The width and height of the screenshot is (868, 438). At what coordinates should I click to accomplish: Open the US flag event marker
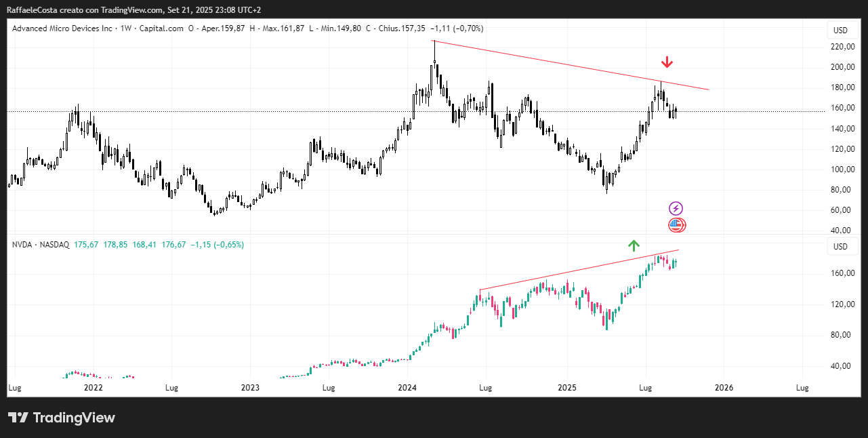coord(676,225)
